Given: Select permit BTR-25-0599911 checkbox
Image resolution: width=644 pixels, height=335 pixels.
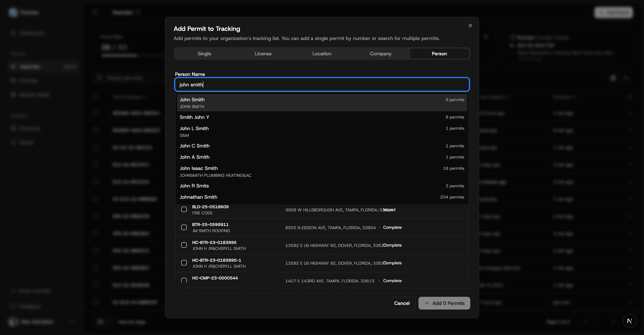Looking at the screenshot, I should click(x=184, y=227).
